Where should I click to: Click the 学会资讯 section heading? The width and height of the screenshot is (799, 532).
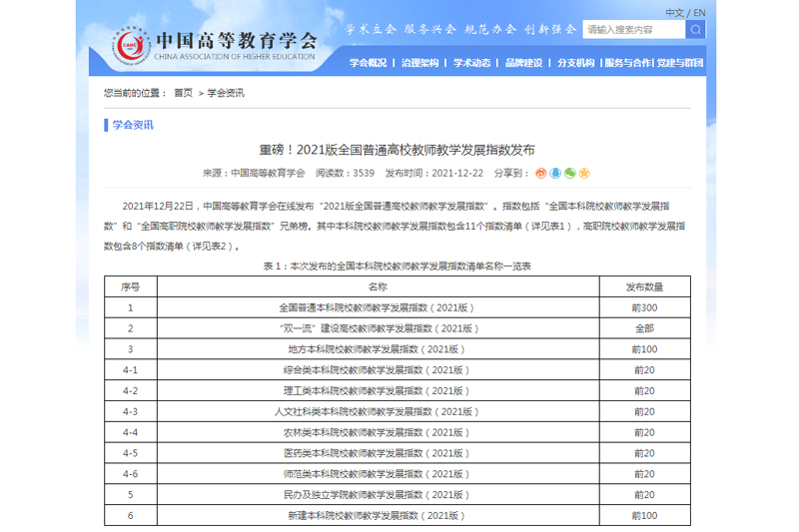pyautogui.click(x=133, y=125)
